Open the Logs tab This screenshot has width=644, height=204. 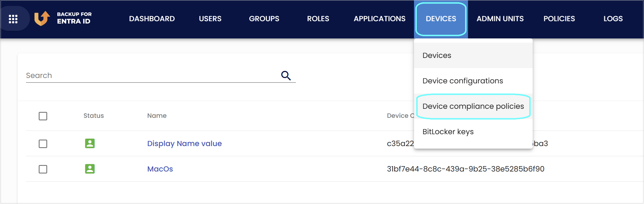613,19
